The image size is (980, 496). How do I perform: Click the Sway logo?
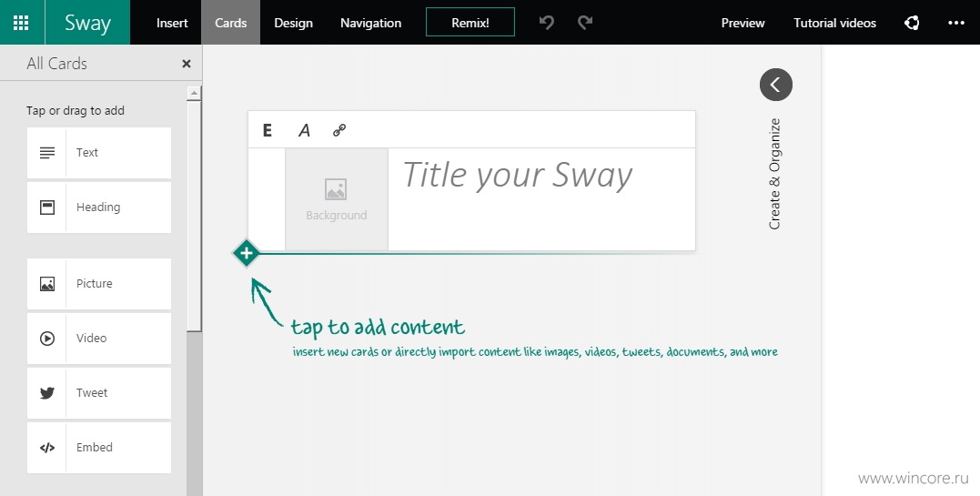(86, 23)
